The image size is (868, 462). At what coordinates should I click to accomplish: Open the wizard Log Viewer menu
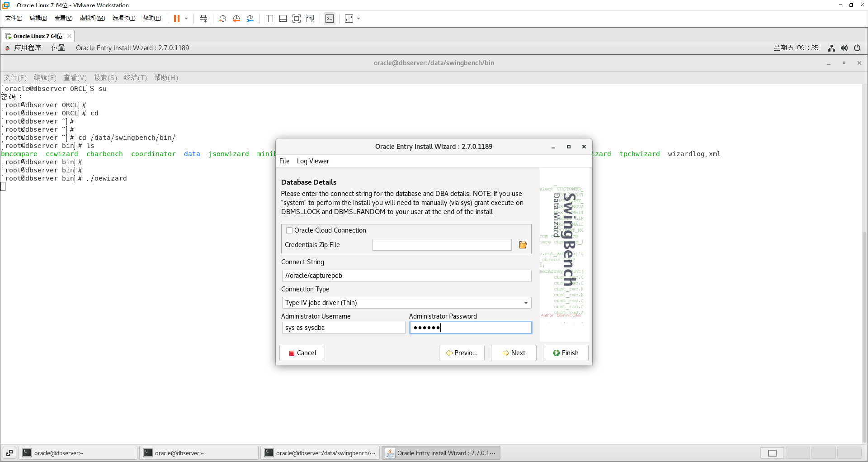pyautogui.click(x=313, y=161)
